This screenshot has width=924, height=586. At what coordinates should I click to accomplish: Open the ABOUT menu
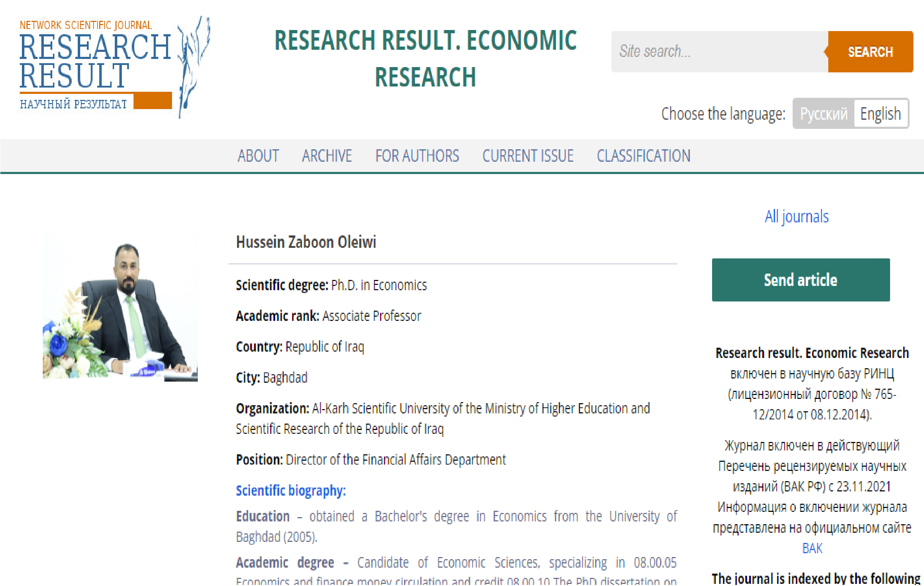coord(258,156)
